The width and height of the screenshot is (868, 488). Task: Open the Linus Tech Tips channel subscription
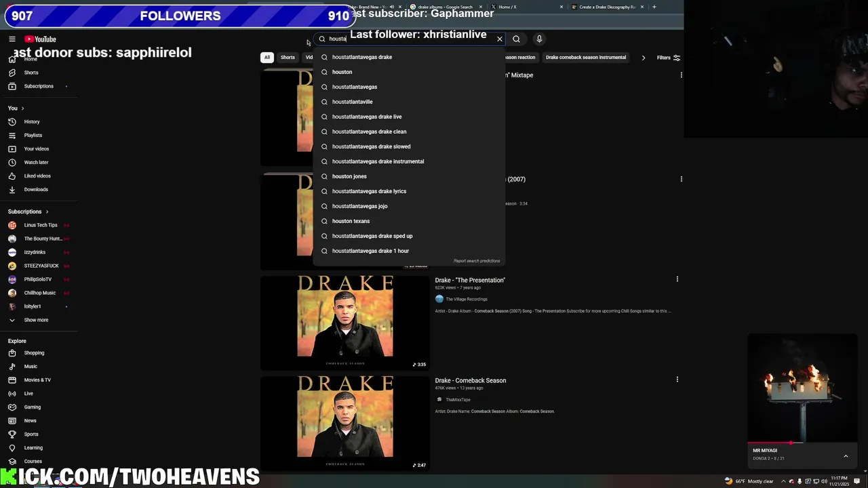(x=40, y=225)
